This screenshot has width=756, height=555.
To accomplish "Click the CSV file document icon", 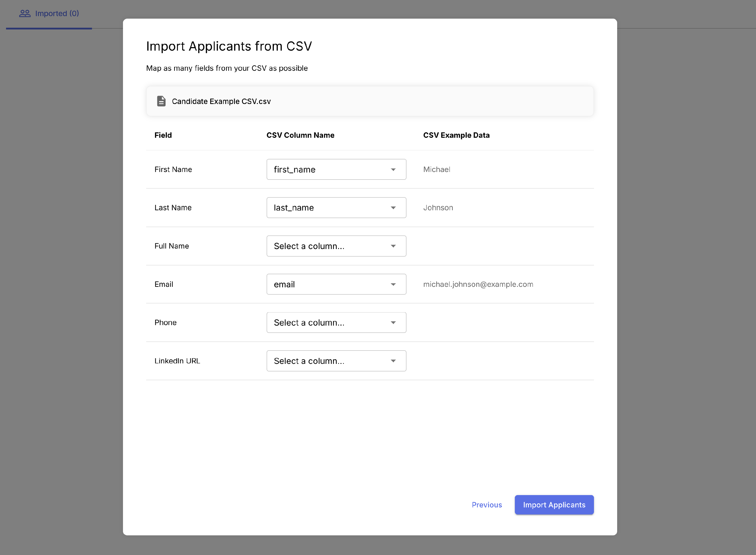I will coord(161,101).
